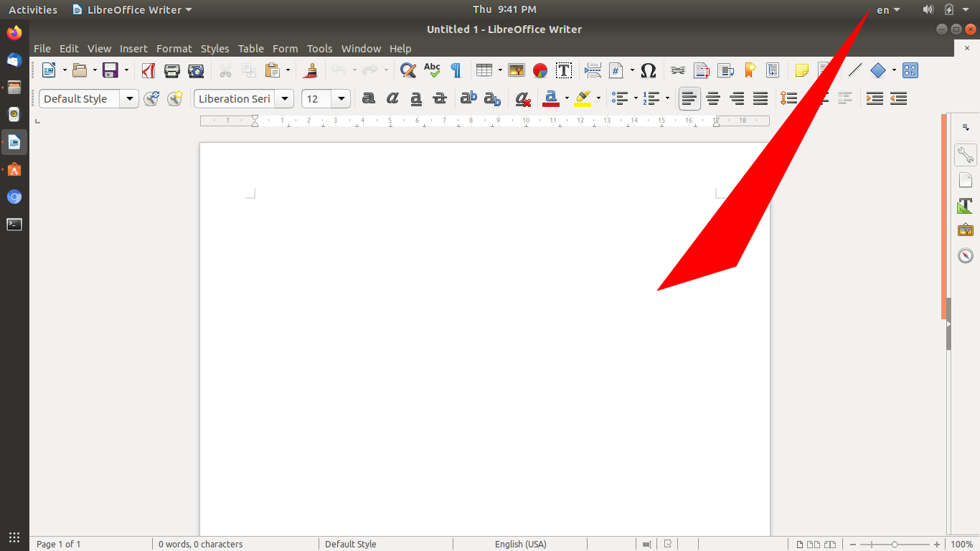Open Find & Replace

(x=408, y=70)
